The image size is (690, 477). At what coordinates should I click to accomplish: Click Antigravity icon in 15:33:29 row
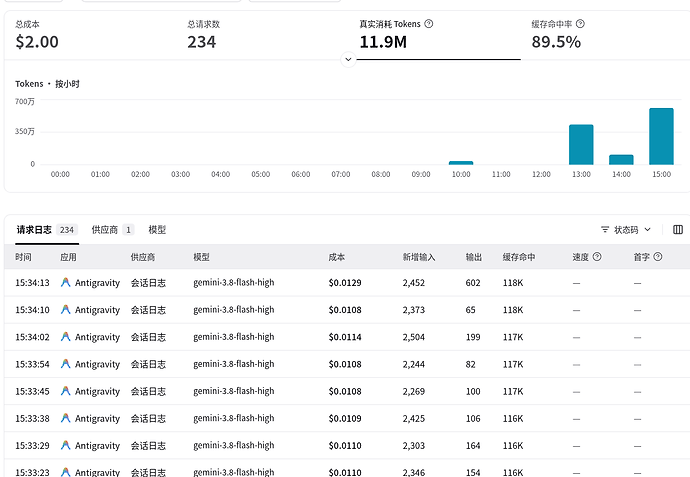(66, 445)
